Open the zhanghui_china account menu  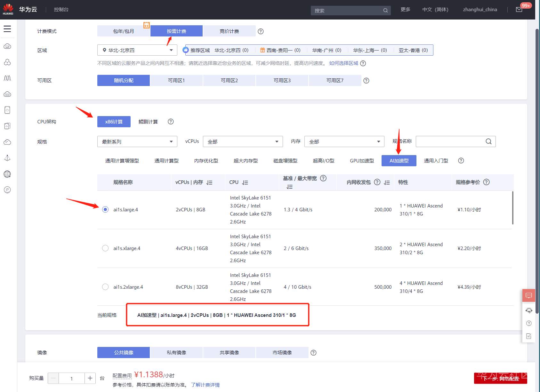(480, 10)
